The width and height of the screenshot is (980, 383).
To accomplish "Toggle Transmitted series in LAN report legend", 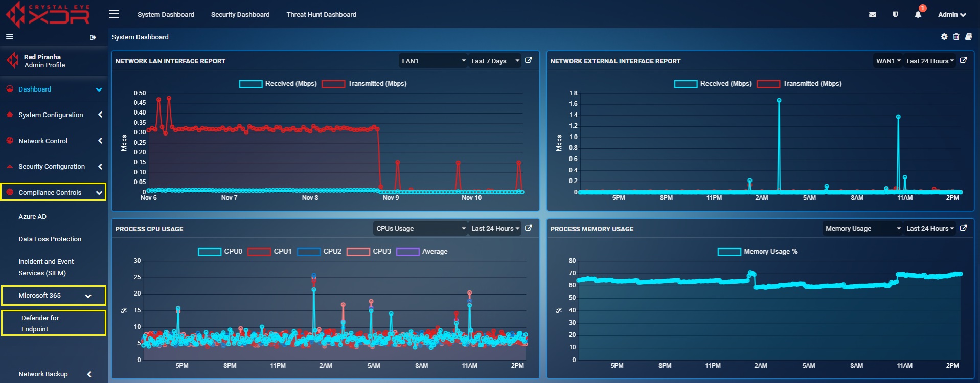I will pyautogui.click(x=364, y=84).
